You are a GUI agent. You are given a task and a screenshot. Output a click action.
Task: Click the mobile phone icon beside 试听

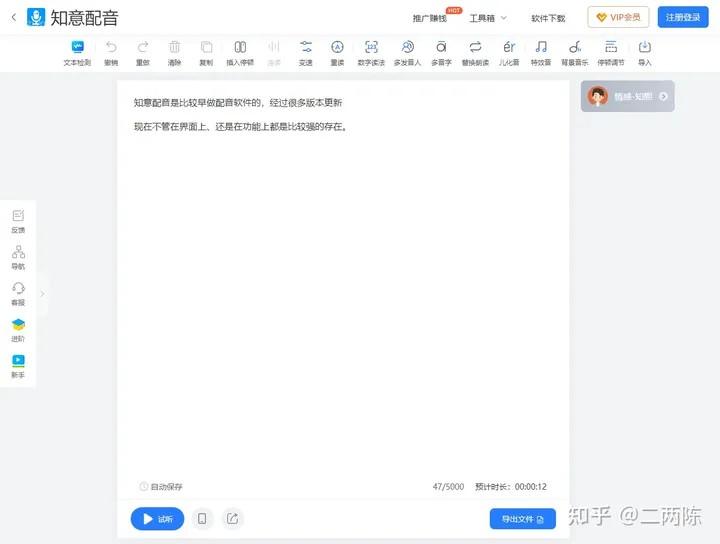tap(202, 519)
